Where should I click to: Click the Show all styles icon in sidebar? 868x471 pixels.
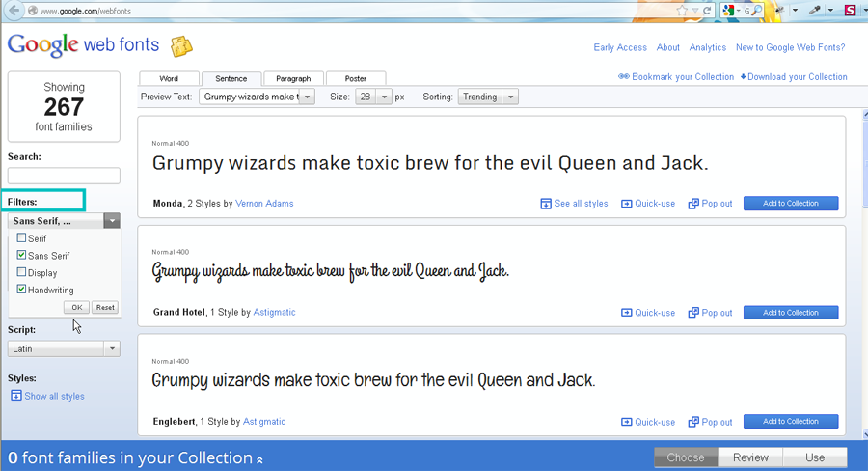pos(16,396)
